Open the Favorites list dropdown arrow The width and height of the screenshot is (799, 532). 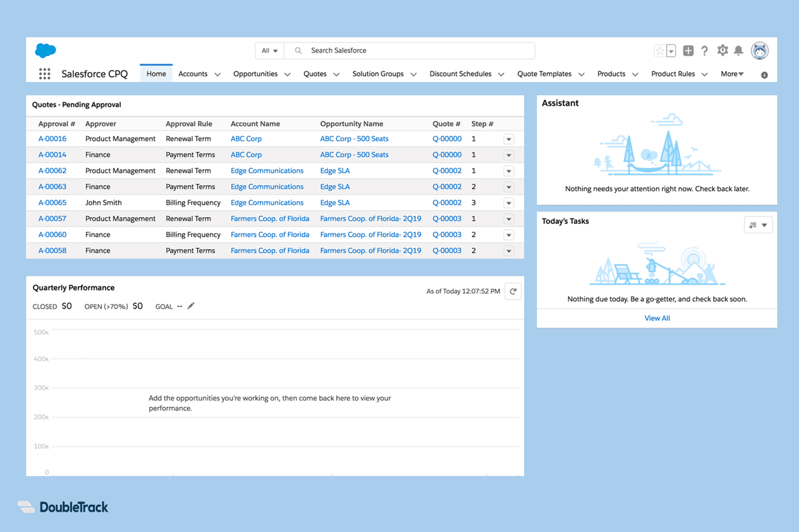pyautogui.click(x=671, y=51)
